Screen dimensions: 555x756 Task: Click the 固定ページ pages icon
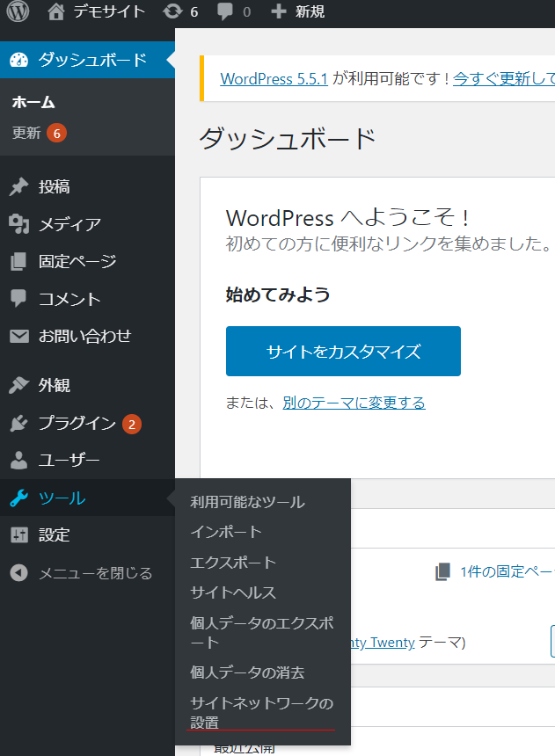pyautogui.click(x=18, y=261)
